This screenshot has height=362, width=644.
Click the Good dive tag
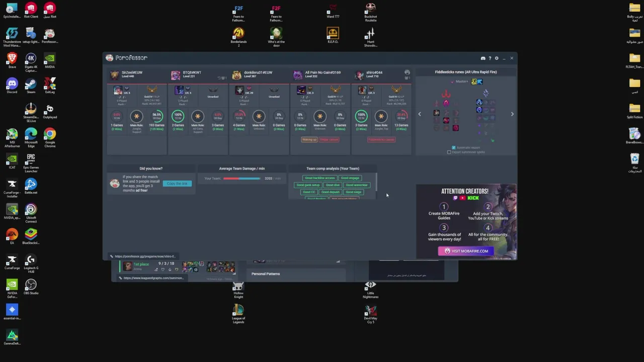coord(333,185)
